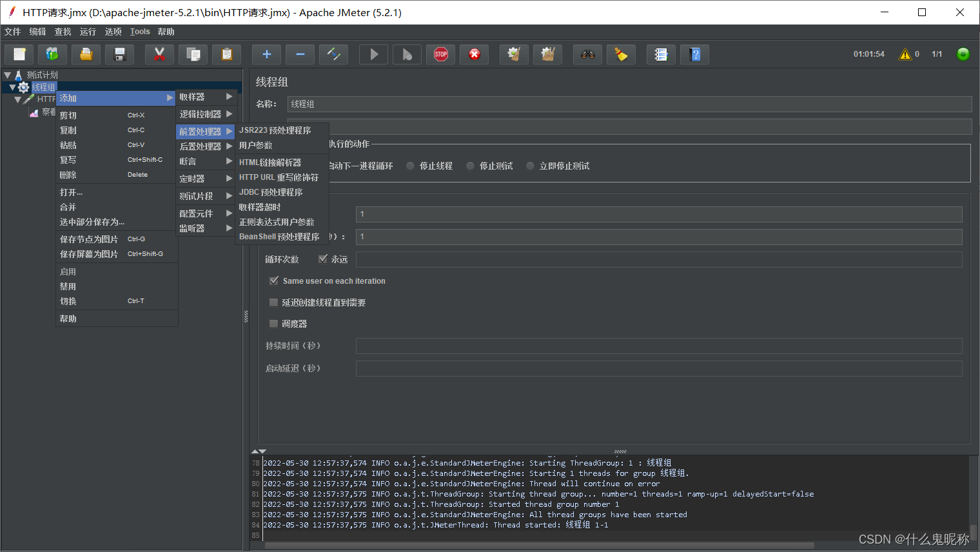Click the Clear All double broom icon
980x552 pixels.
[x=548, y=54]
